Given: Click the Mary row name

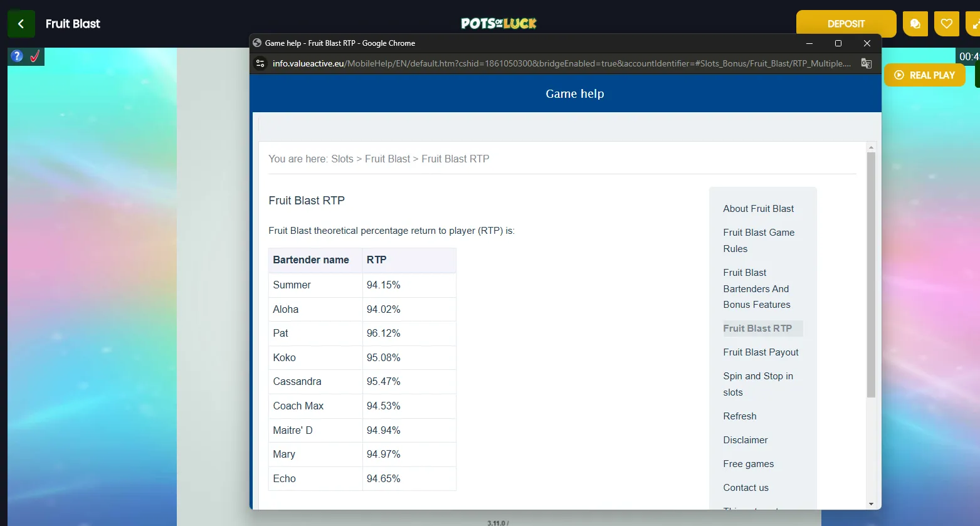Looking at the screenshot, I should (284, 455).
